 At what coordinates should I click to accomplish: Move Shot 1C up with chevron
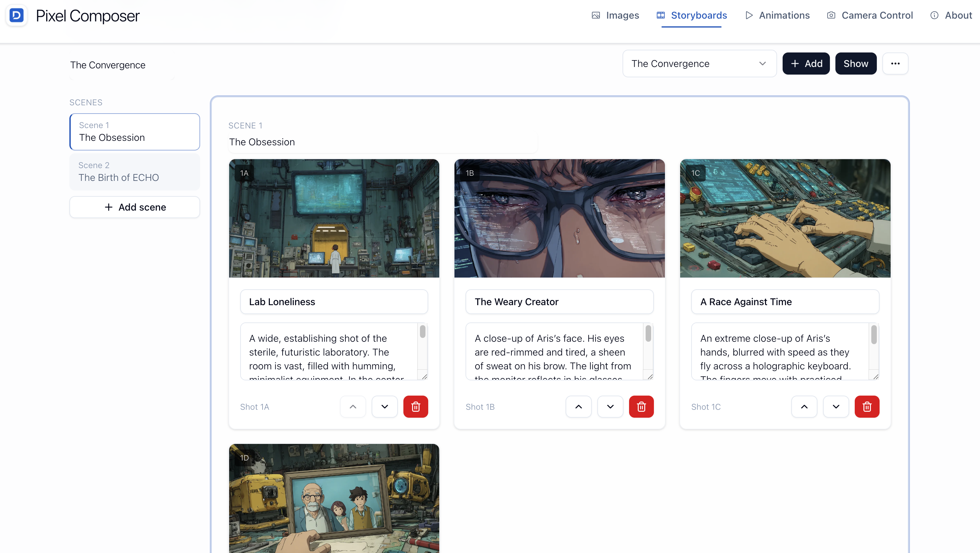click(804, 407)
